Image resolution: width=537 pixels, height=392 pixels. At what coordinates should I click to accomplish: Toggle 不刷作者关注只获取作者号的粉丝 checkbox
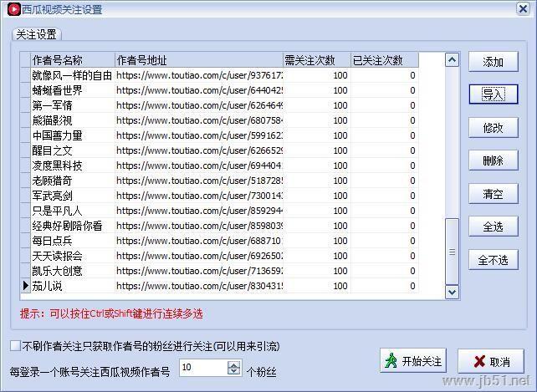click(x=15, y=346)
